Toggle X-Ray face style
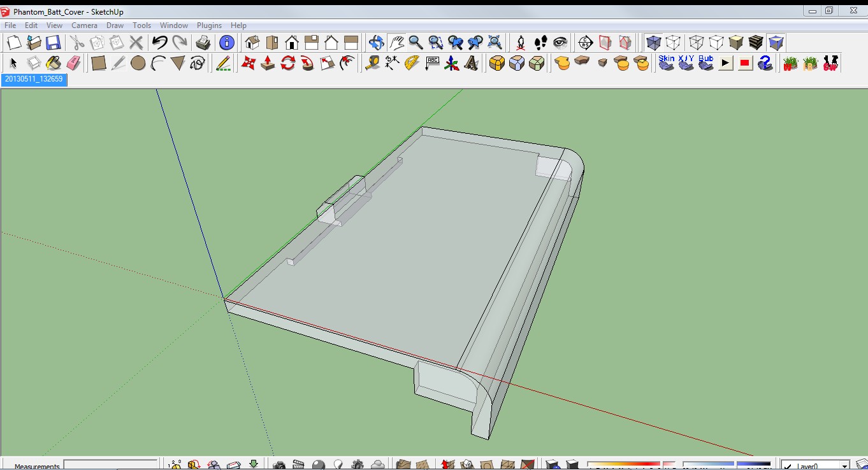Viewport: 868px width, 470px height. point(653,43)
